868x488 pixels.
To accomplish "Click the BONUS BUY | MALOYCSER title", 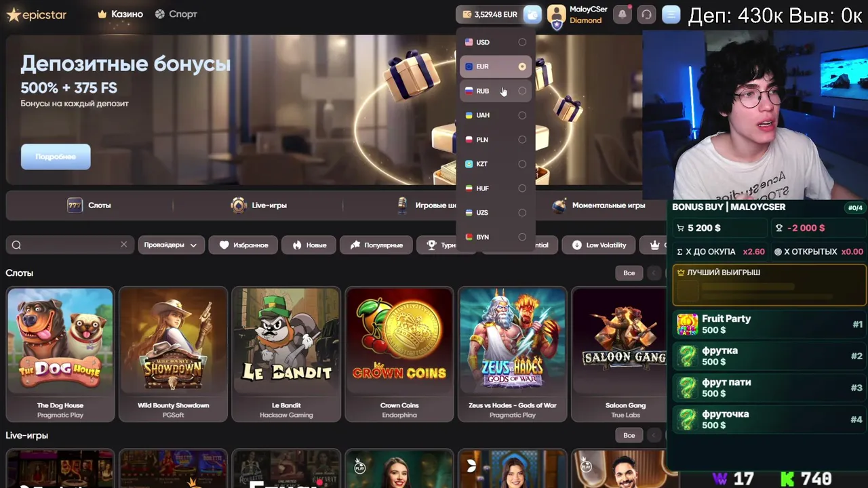I will click(729, 207).
